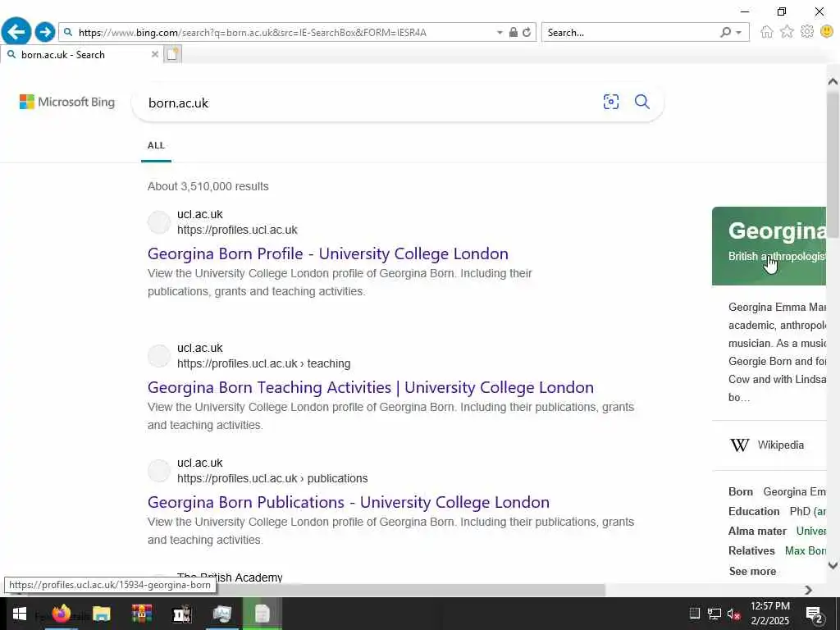
Task: Click the https://profiles.ucl.ac.uk › teaching URL
Action: (x=263, y=363)
